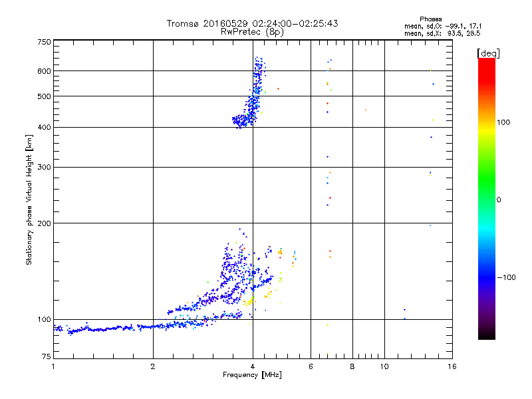The image size is (532, 399).
Task: Click the colorbar tick label '-100'
Action: (506, 277)
